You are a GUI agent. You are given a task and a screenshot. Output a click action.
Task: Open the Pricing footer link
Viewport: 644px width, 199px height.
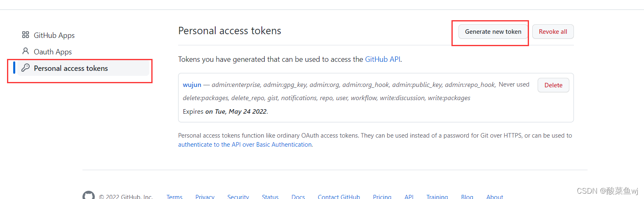(x=382, y=197)
